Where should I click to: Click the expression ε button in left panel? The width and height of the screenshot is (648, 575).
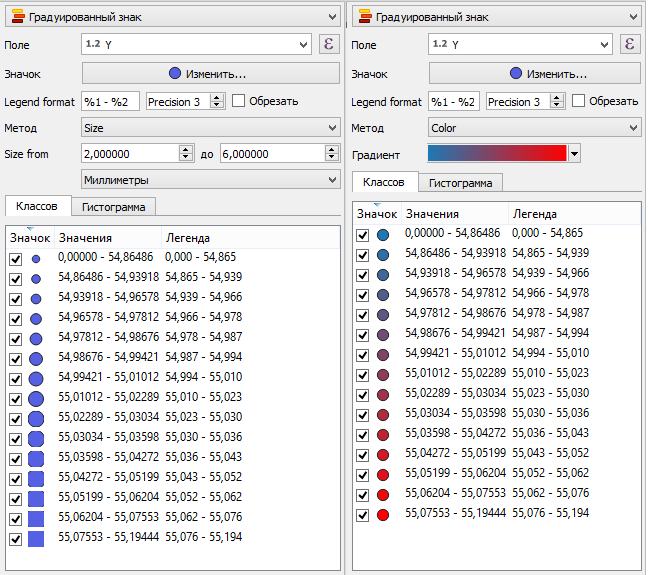pos(329,44)
